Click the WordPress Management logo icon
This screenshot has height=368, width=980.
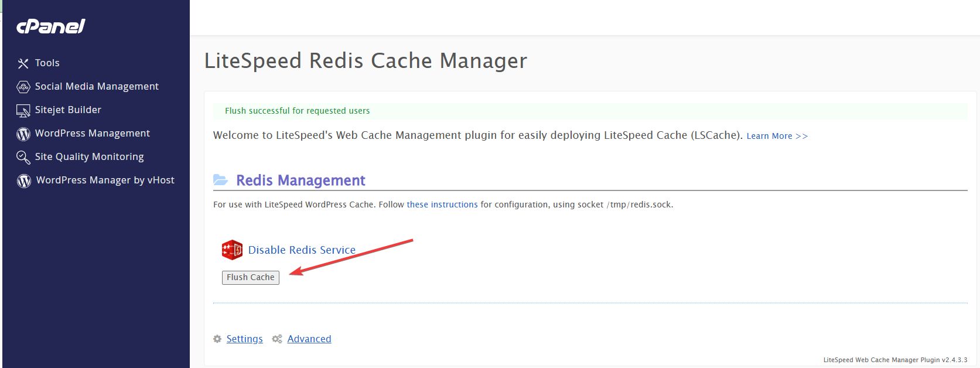click(x=23, y=134)
